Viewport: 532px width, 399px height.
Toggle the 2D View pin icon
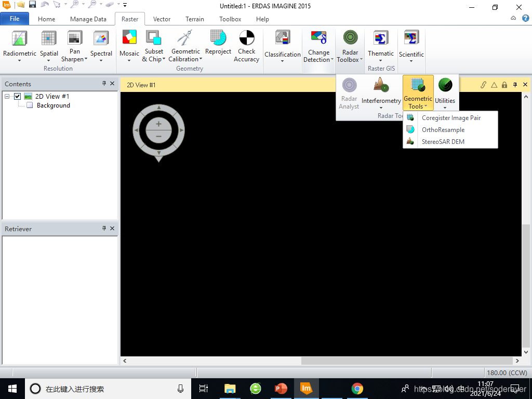(515, 85)
